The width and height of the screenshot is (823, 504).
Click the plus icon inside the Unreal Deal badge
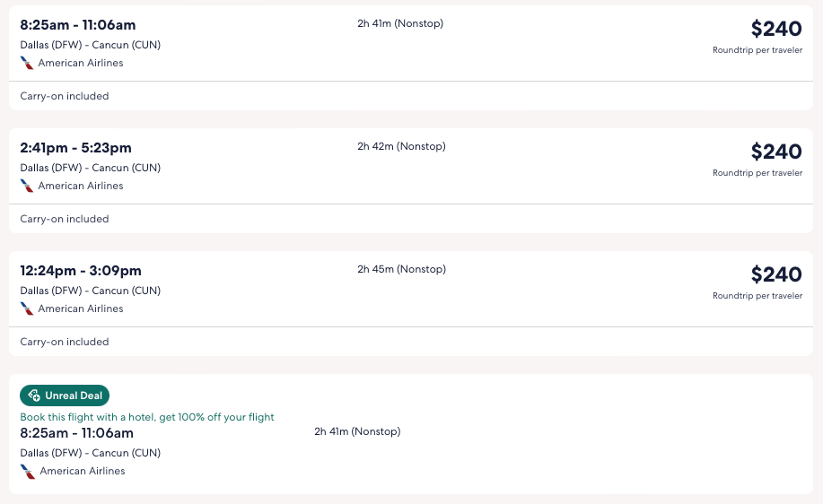[34, 395]
